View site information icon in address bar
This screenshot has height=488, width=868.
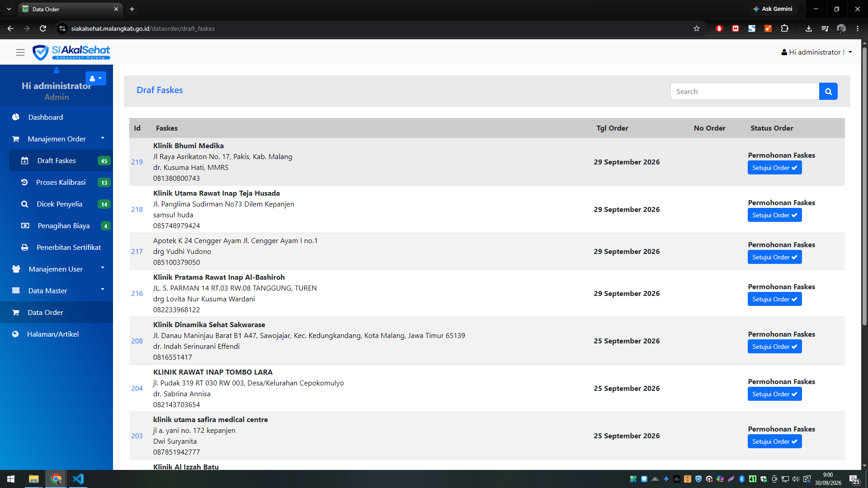point(62,28)
